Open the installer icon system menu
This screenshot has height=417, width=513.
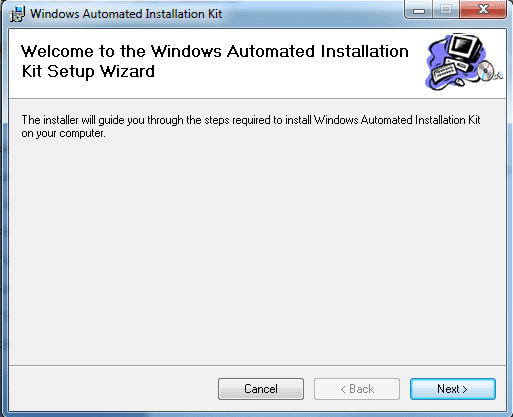17,14
